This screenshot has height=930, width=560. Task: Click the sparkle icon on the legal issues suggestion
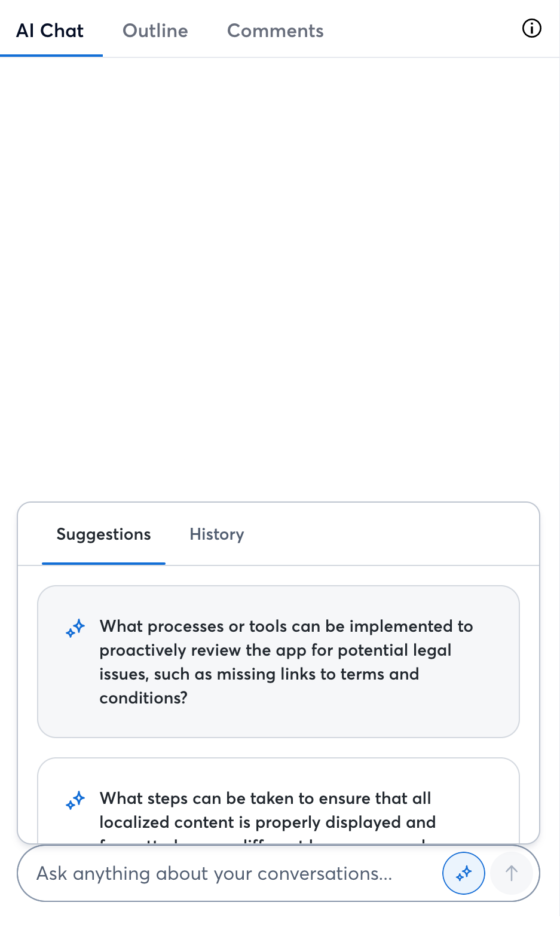click(x=76, y=628)
